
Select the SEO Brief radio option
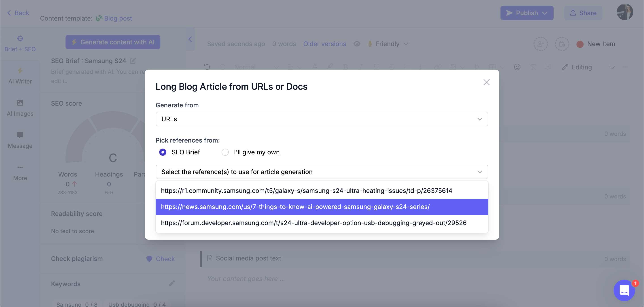click(163, 152)
